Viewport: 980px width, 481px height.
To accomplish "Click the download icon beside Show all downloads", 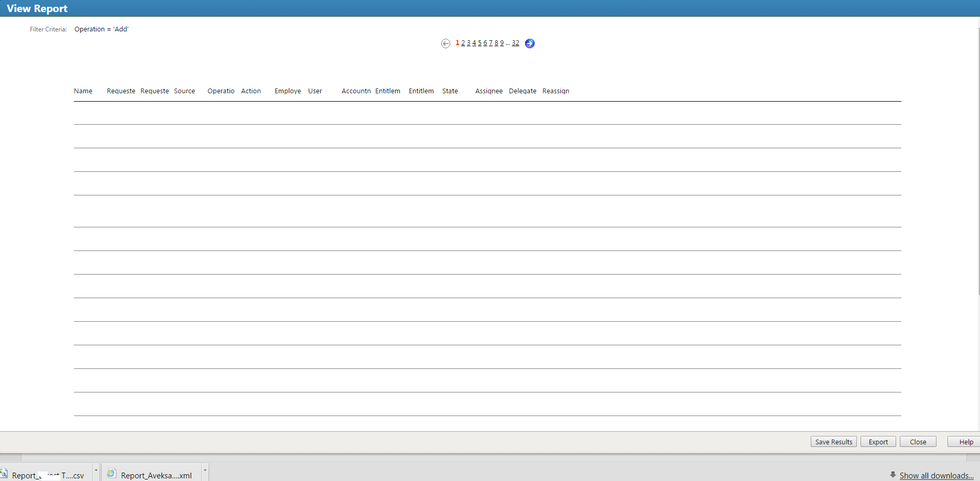I will (894, 475).
